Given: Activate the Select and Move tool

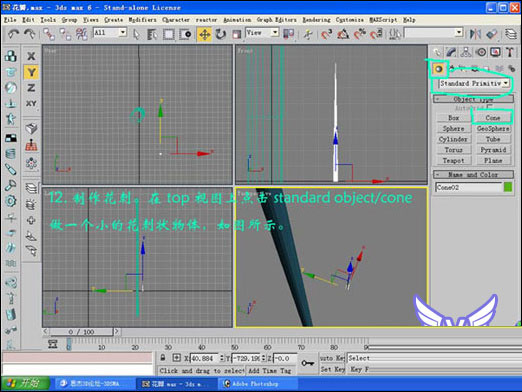Looking at the screenshot, I should (x=204, y=34).
